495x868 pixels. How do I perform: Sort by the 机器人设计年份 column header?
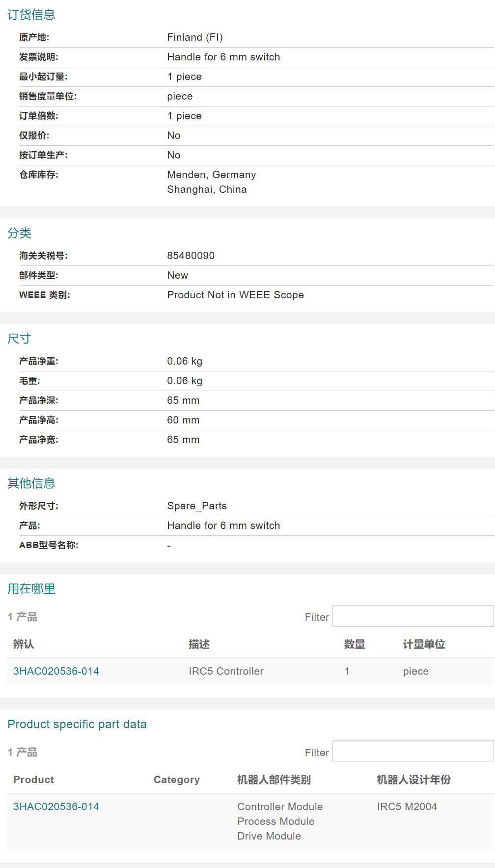coord(413,780)
